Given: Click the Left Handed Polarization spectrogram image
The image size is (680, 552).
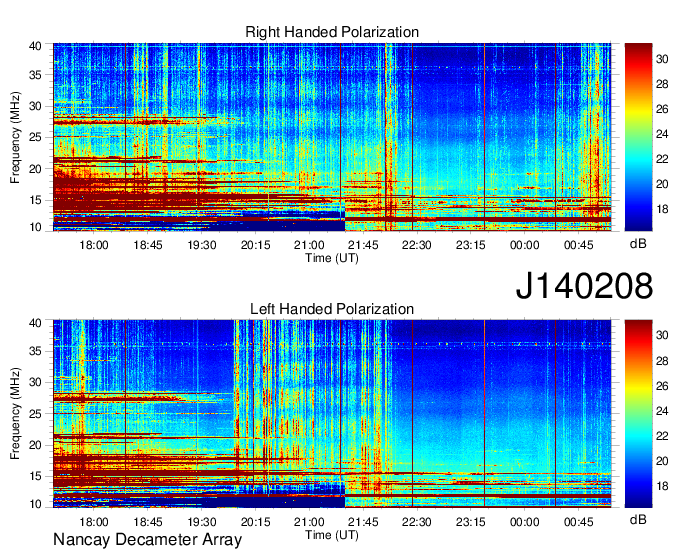Looking at the screenshot, I should (x=332, y=414).
